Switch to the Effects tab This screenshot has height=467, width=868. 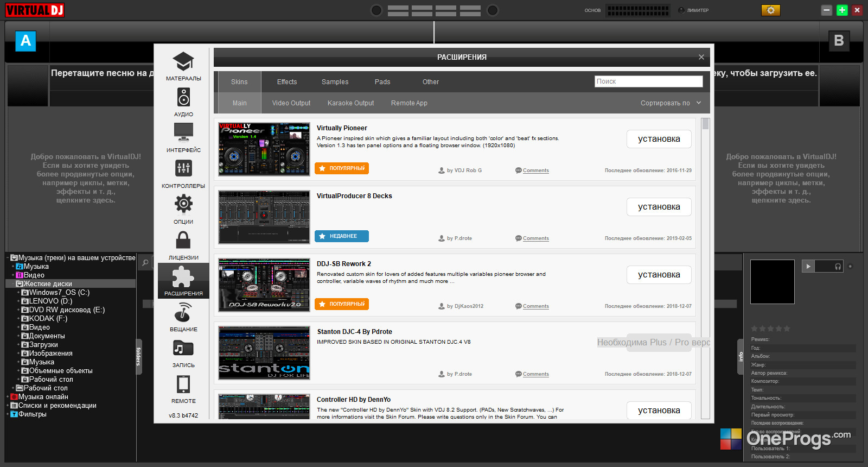coord(287,82)
